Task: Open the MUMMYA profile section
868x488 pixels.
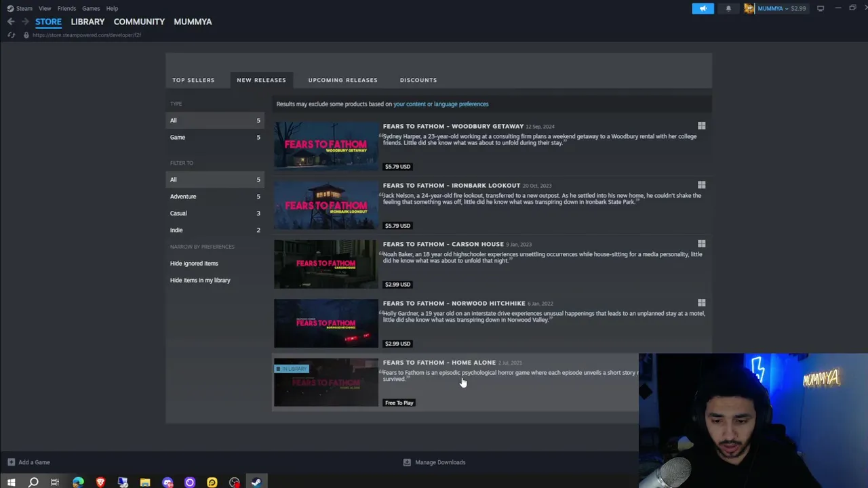Action: click(193, 22)
